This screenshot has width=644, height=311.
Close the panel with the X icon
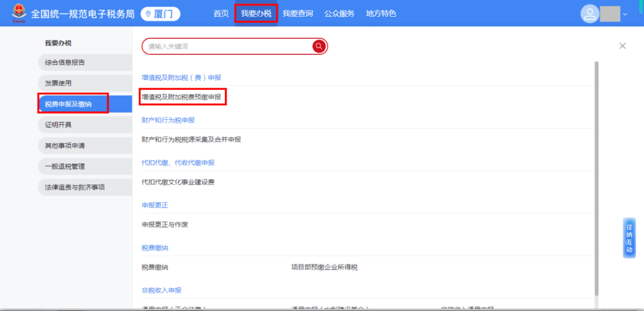point(623,46)
